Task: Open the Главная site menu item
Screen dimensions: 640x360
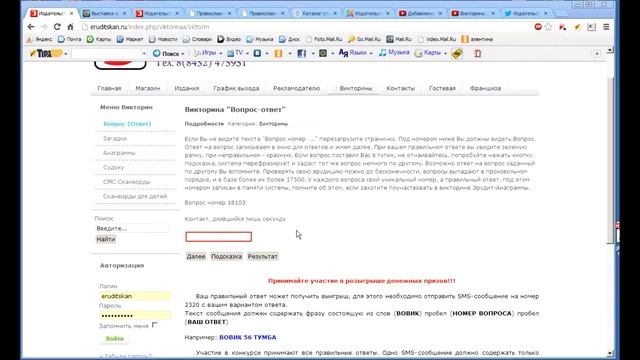Action: click(x=109, y=88)
